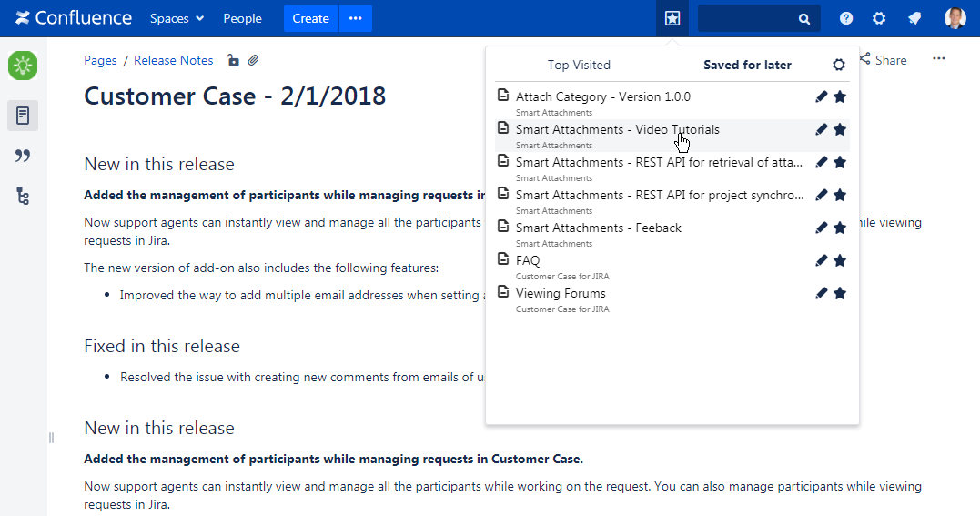Remove star from Smart Attachments - Feeback
Screen dimensions: 980x516
click(x=840, y=228)
